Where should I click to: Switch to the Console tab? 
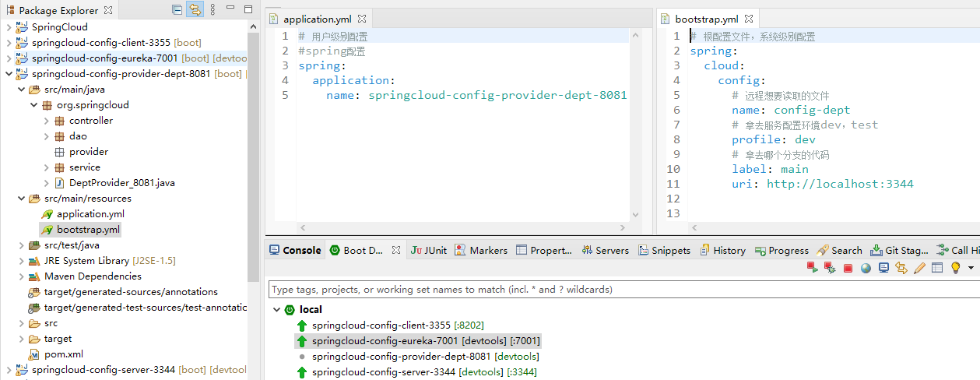coord(295,250)
